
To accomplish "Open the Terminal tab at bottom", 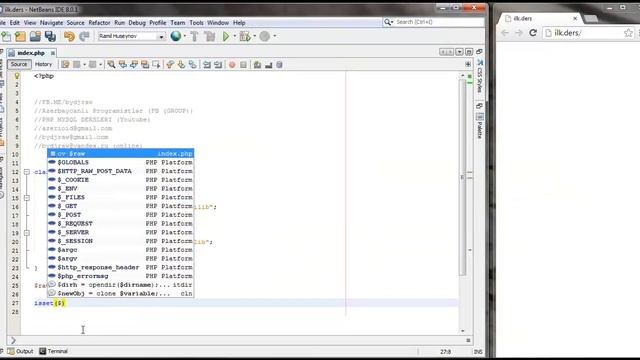I will click(x=53, y=351).
